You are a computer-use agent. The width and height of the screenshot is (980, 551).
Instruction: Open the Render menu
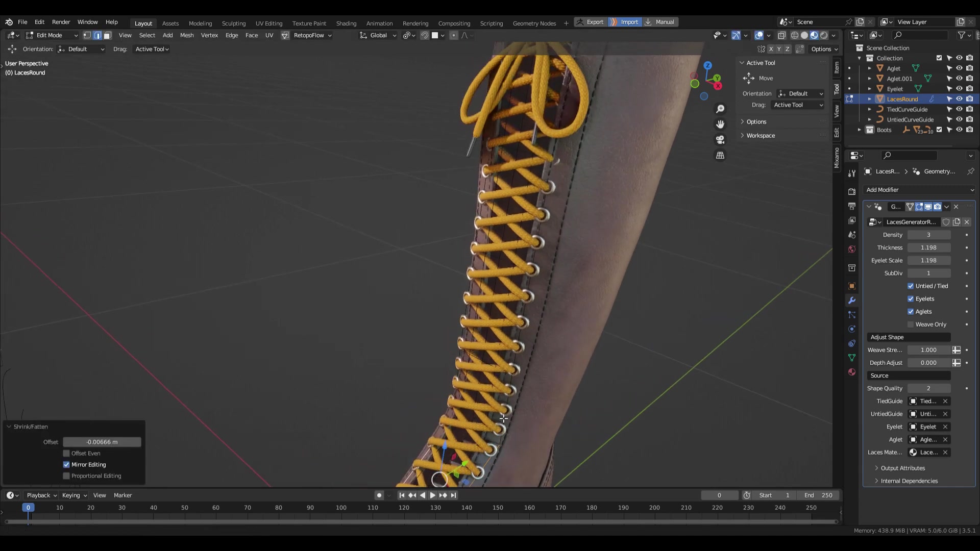[61, 22]
